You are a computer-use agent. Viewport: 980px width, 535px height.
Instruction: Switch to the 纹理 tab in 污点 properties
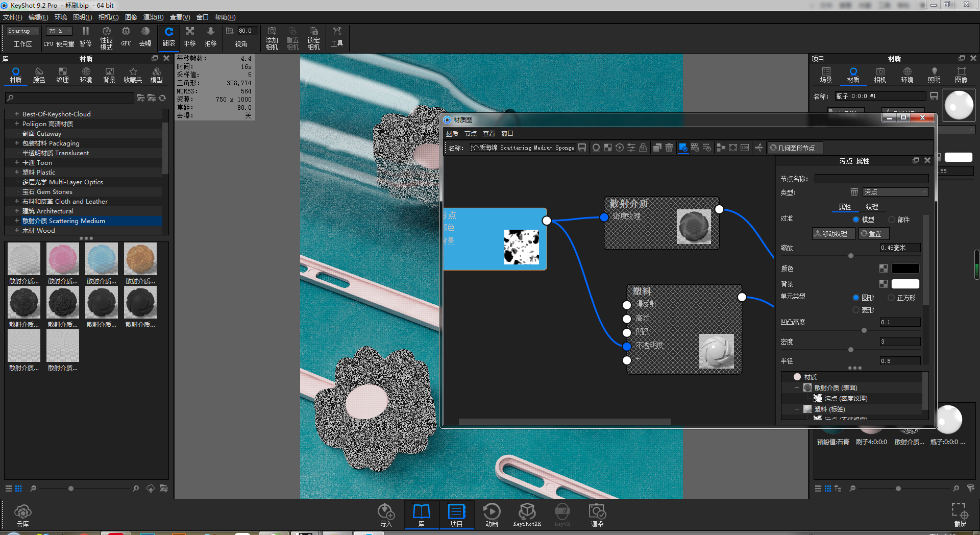coord(872,207)
